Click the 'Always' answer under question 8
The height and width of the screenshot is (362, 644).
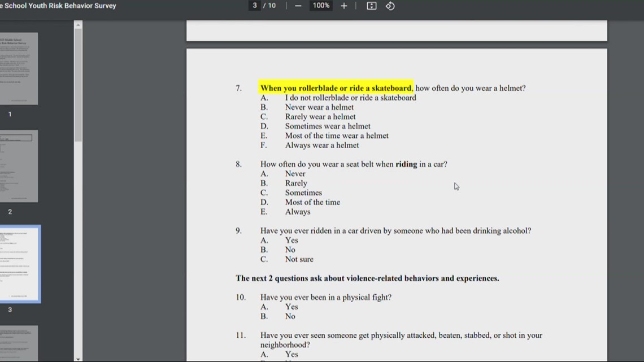point(297,211)
